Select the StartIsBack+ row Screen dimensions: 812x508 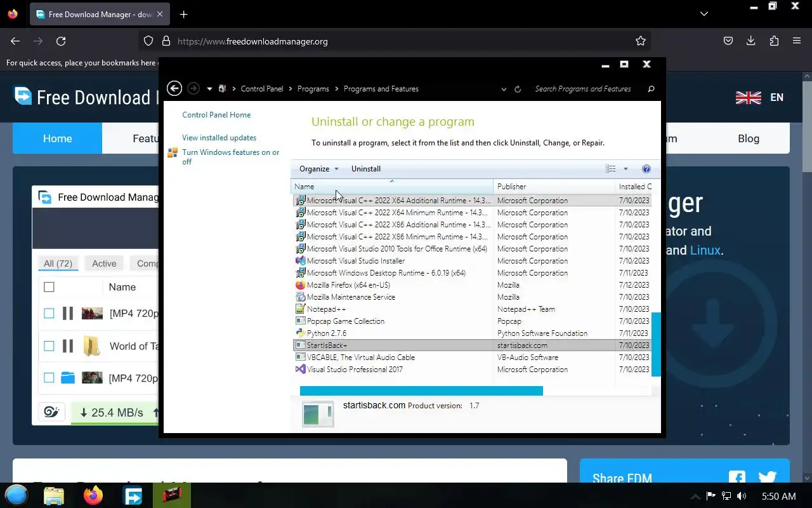pyautogui.click(x=472, y=345)
